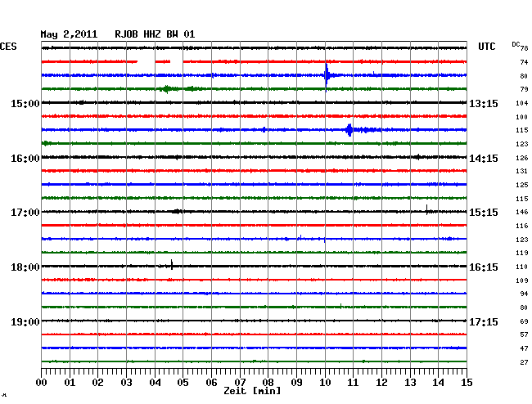532x404 pixels.
Task: Click minute 05 on the time axis
Action: 183,382
